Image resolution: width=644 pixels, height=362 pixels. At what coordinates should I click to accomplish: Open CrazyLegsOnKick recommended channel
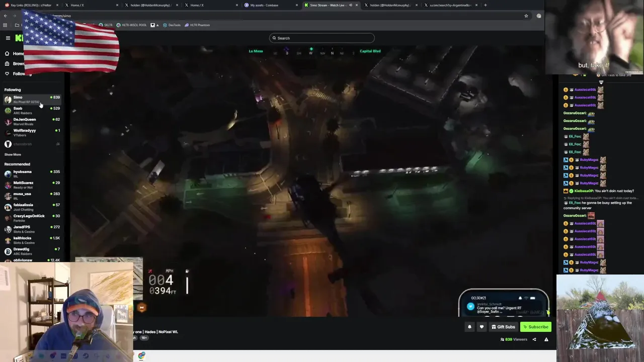click(x=31, y=218)
